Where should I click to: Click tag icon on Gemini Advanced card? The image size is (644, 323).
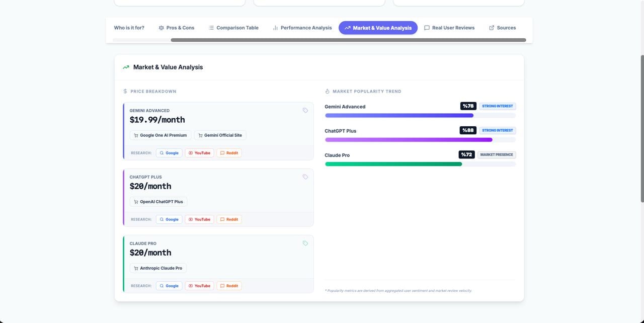coord(305,110)
